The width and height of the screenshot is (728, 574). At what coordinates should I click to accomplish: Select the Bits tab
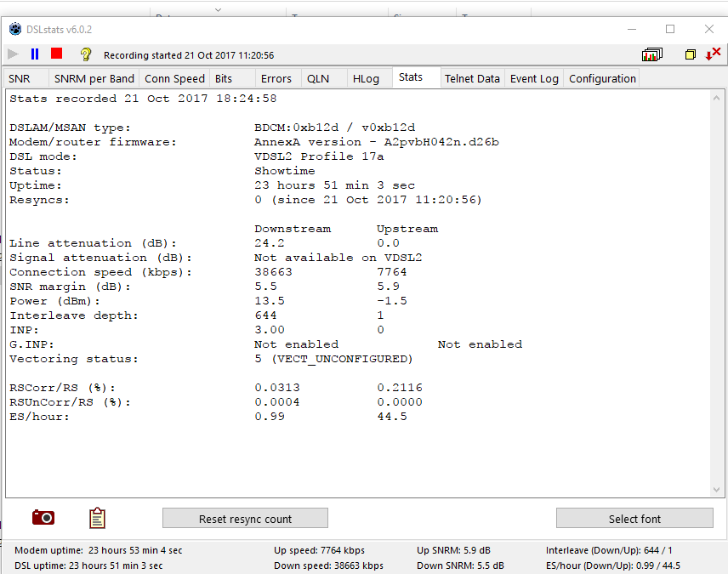[x=224, y=78]
